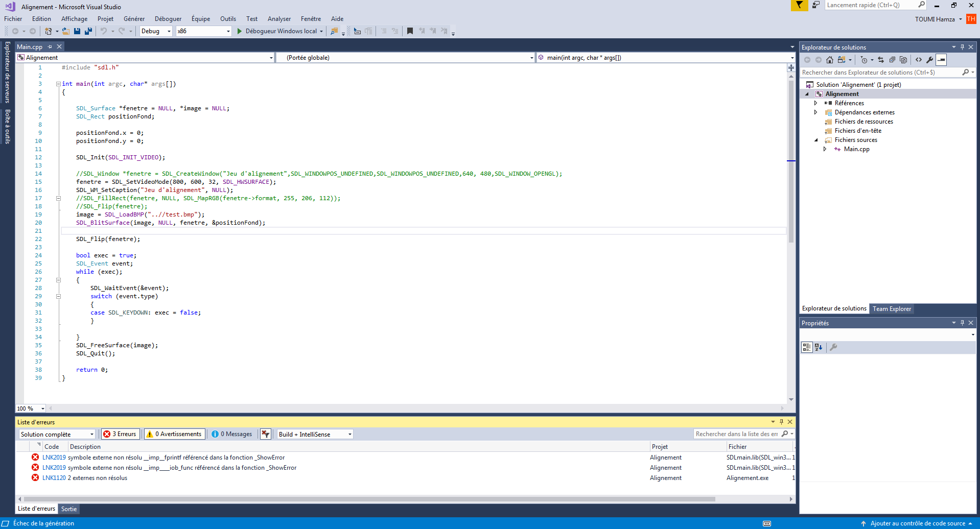
Task: Pin the Main.cpp tab
Action: (x=50, y=46)
